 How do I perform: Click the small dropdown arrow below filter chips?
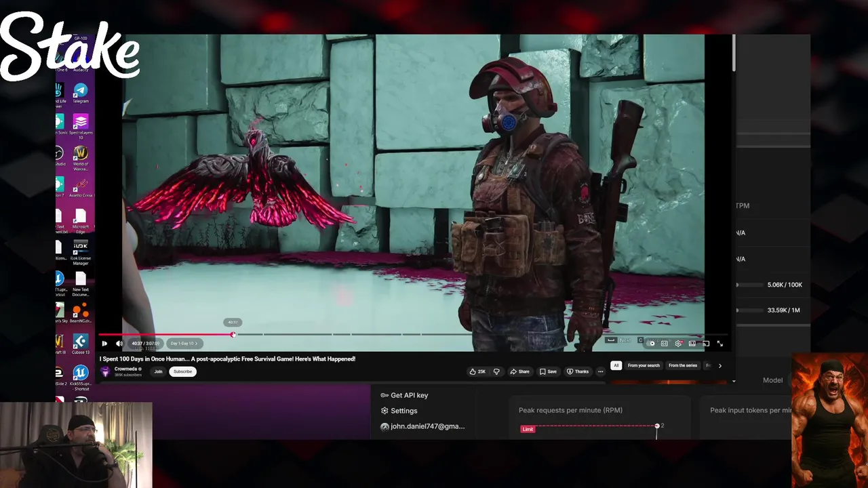click(734, 382)
